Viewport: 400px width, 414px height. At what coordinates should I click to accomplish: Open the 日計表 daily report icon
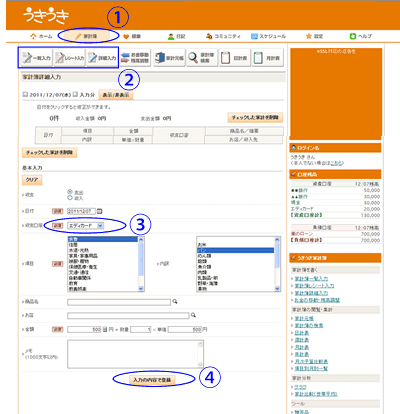(235, 58)
